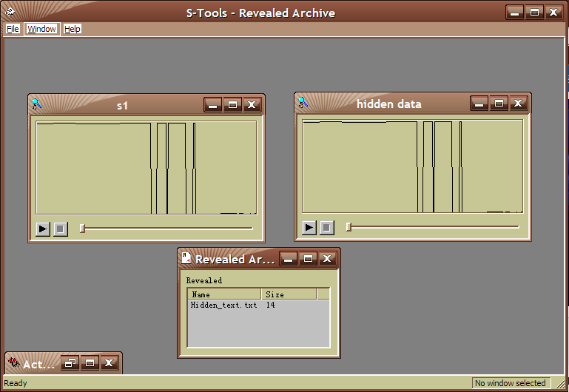The height and width of the screenshot is (392, 569).
Task: Minimize the main S-Tools window
Action: [515, 13]
